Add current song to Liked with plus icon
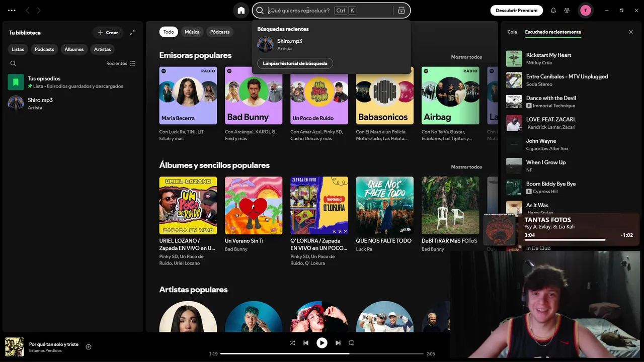The height and width of the screenshot is (362, 644). pos(89,347)
